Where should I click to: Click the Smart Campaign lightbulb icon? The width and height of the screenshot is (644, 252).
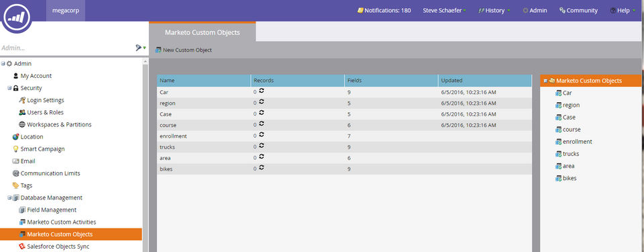pyautogui.click(x=15, y=149)
